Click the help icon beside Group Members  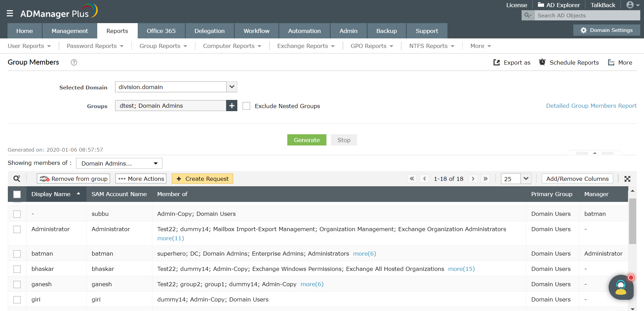click(x=74, y=62)
